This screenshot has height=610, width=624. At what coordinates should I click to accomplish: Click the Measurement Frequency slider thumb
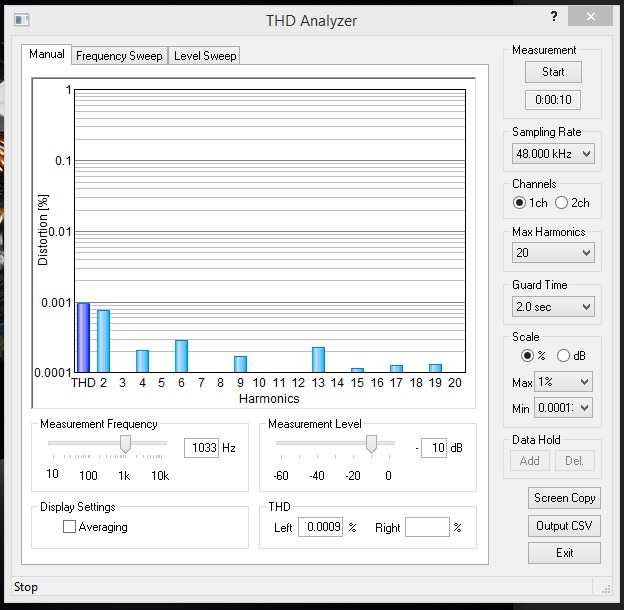click(x=125, y=444)
